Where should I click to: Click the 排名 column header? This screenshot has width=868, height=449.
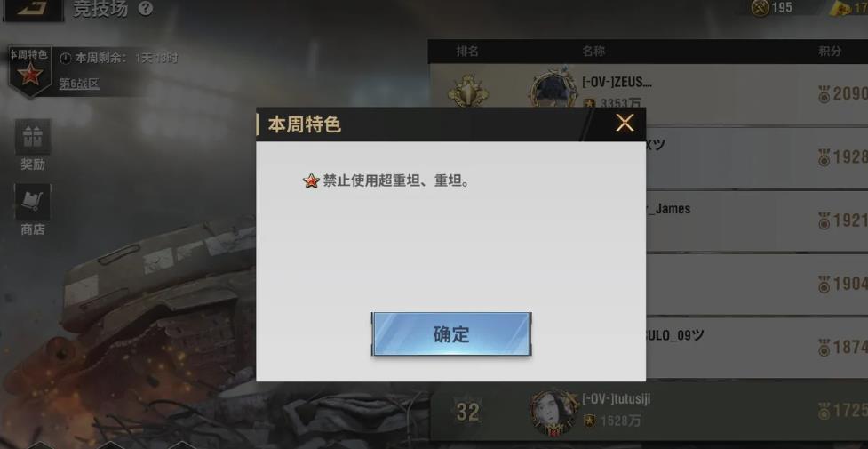[468, 51]
